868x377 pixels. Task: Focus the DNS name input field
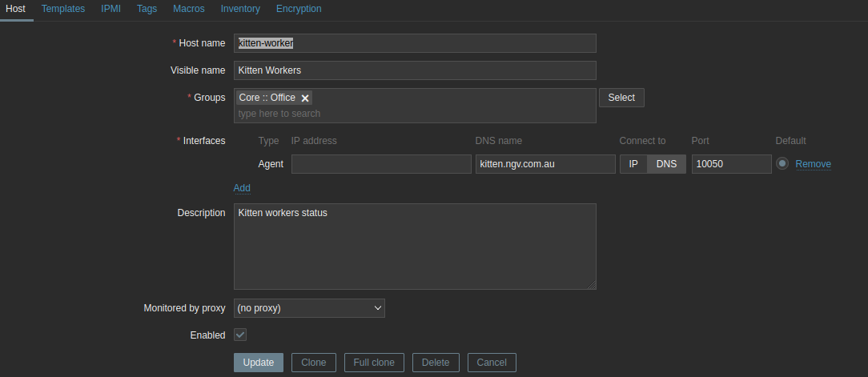[x=545, y=164]
